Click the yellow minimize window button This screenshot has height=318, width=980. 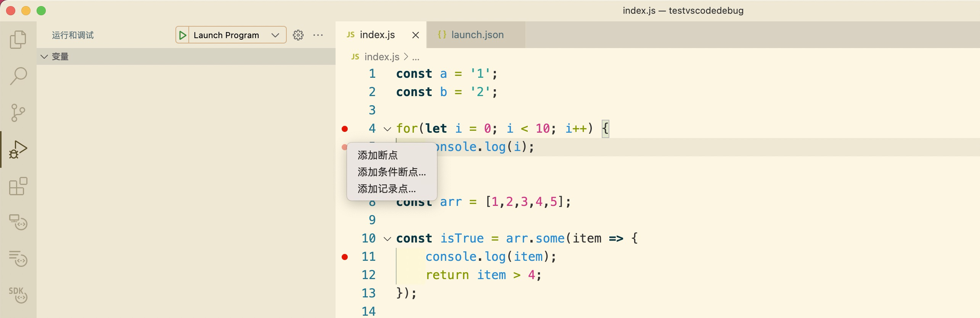(26, 11)
